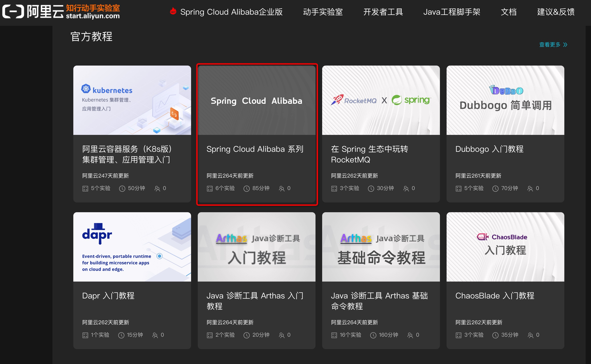
Task: Open Java工程脚手架 menu item
Action: [452, 12]
